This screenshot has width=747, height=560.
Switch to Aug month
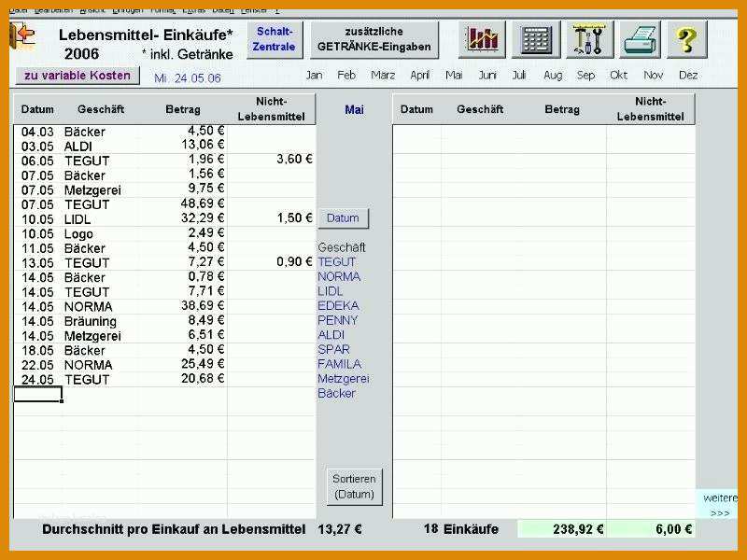coord(553,76)
